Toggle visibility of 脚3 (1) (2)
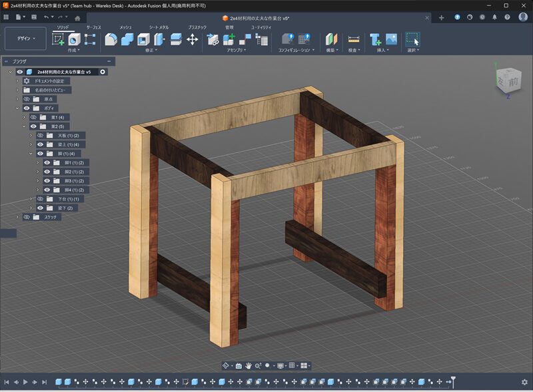 (x=47, y=180)
